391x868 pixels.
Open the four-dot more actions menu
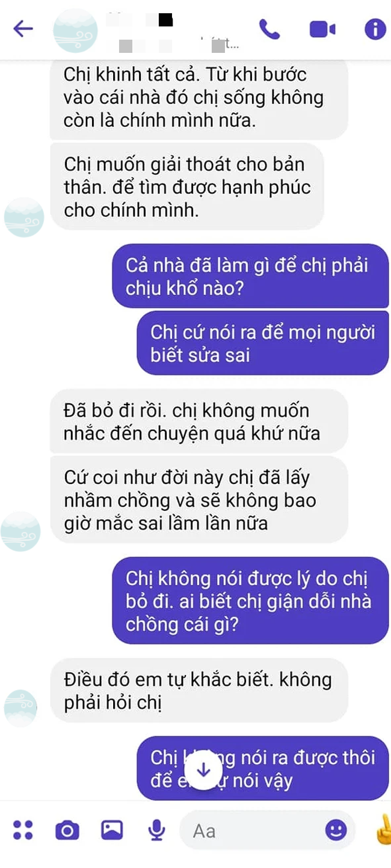(x=23, y=830)
